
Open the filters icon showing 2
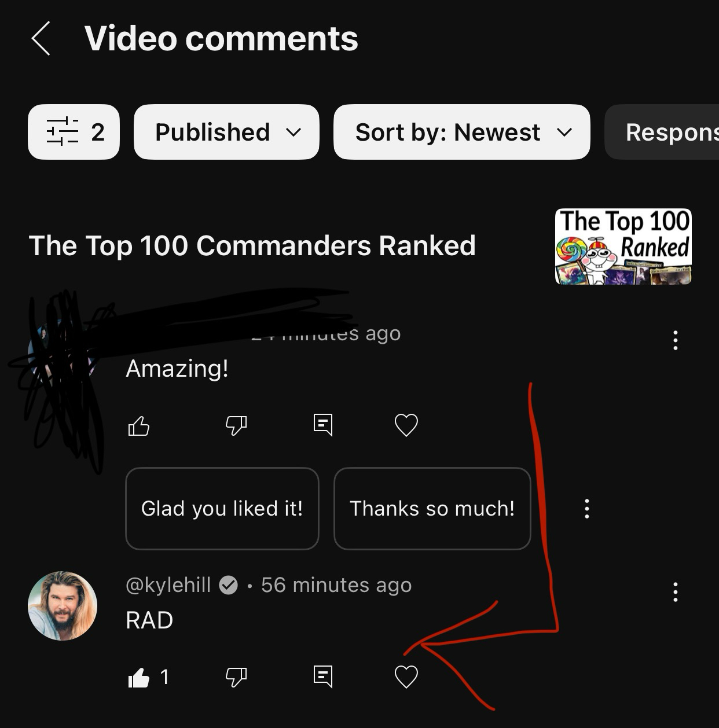[x=74, y=132]
